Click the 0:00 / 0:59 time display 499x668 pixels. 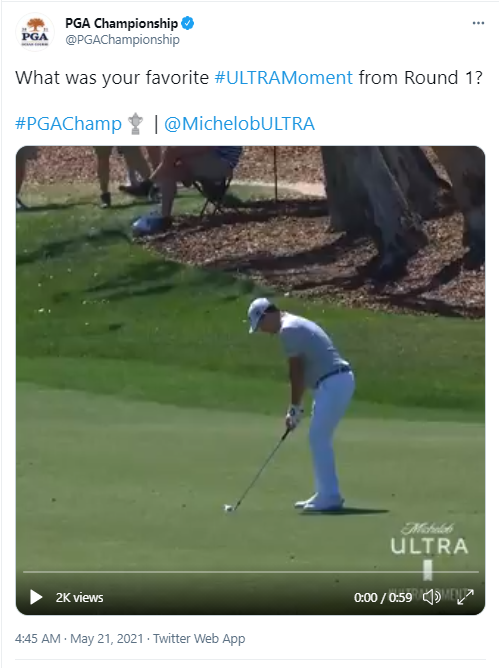tap(383, 598)
